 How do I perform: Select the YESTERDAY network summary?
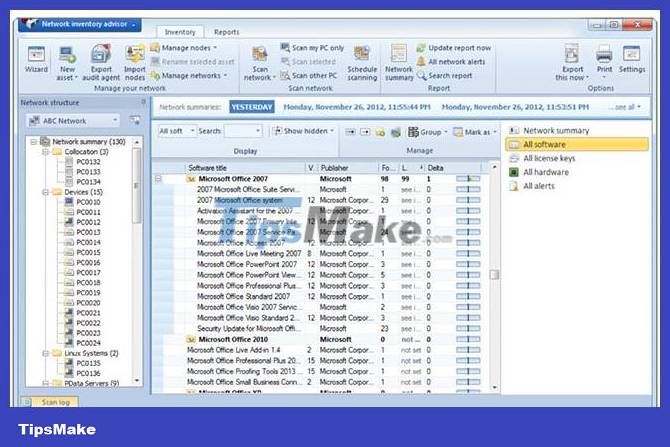coord(252,107)
